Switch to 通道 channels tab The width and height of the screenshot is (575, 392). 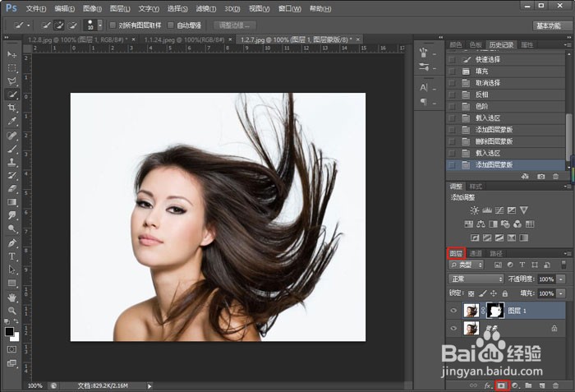[476, 253]
